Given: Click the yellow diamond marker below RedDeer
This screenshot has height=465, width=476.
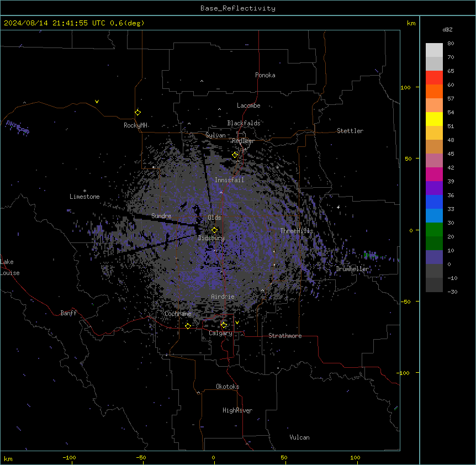Looking at the screenshot, I should tap(235, 155).
